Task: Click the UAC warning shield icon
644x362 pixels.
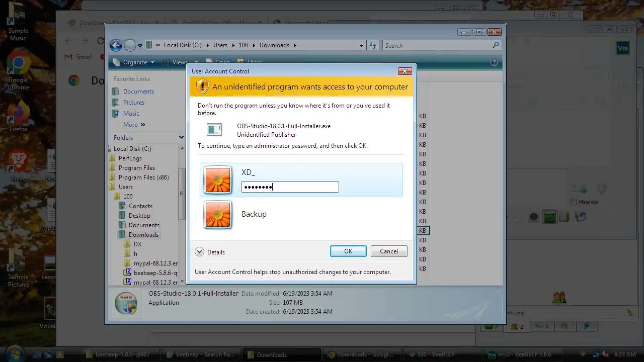Action: pyautogui.click(x=202, y=86)
